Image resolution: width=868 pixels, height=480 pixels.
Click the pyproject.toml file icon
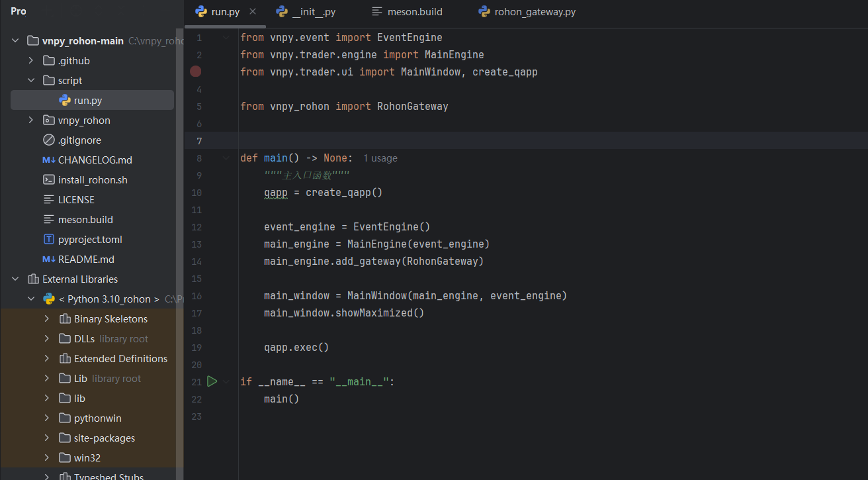pos(48,240)
